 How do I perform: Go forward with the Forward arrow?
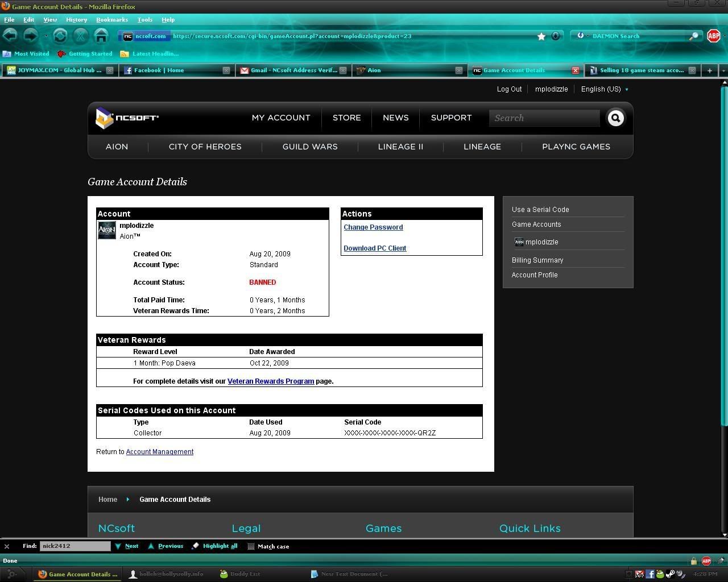click(x=30, y=36)
